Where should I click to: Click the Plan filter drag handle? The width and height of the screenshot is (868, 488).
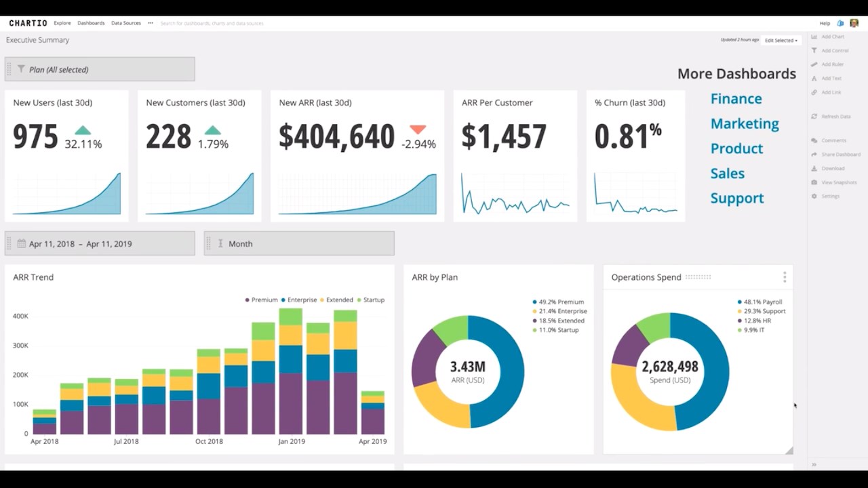(9, 69)
